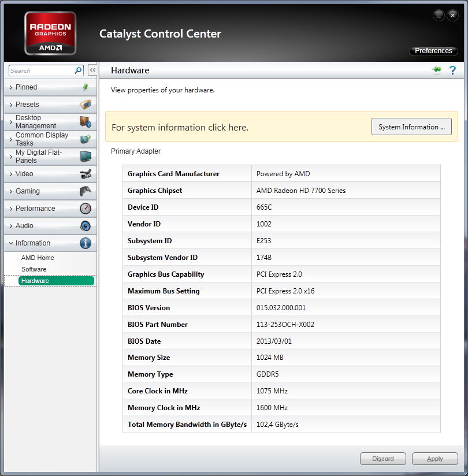Click the magnifier icon in the search box

coord(78,70)
